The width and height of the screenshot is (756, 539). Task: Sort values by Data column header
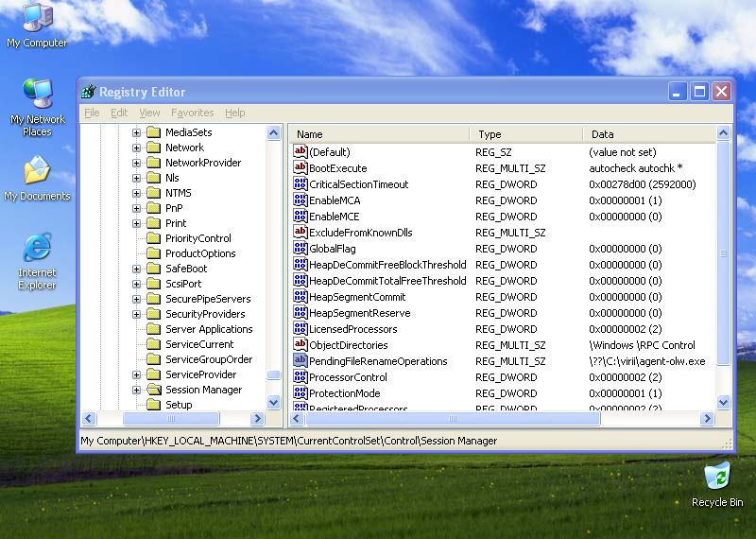point(649,134)
